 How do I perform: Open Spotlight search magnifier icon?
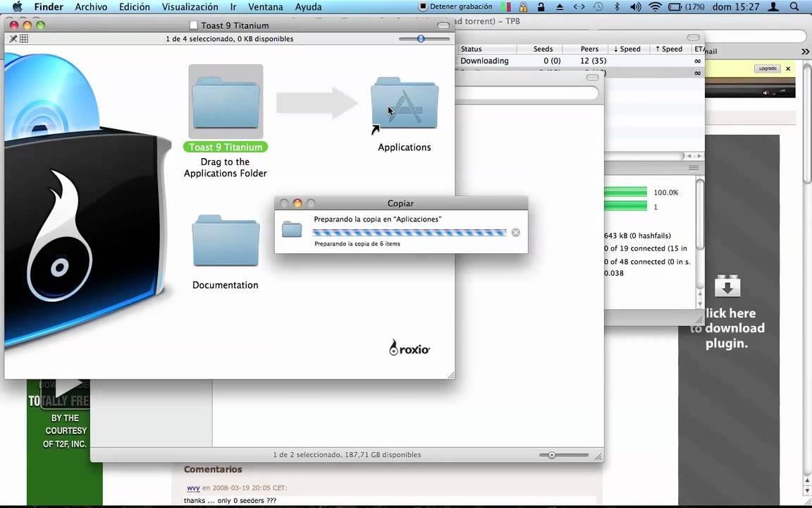coord(794,7)
